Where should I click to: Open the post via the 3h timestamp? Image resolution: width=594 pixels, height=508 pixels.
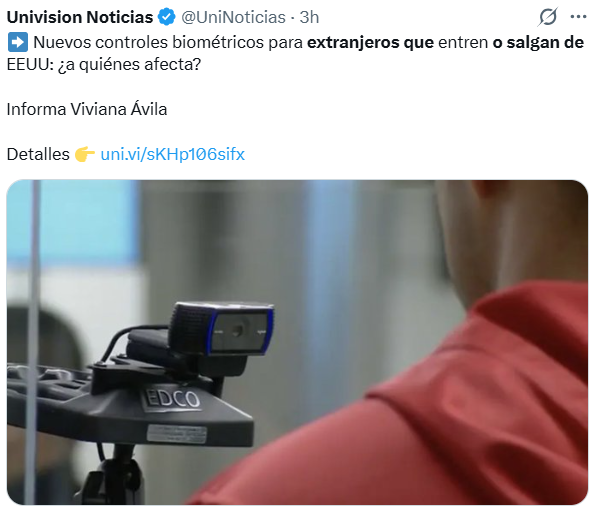[x=309, y=17]
